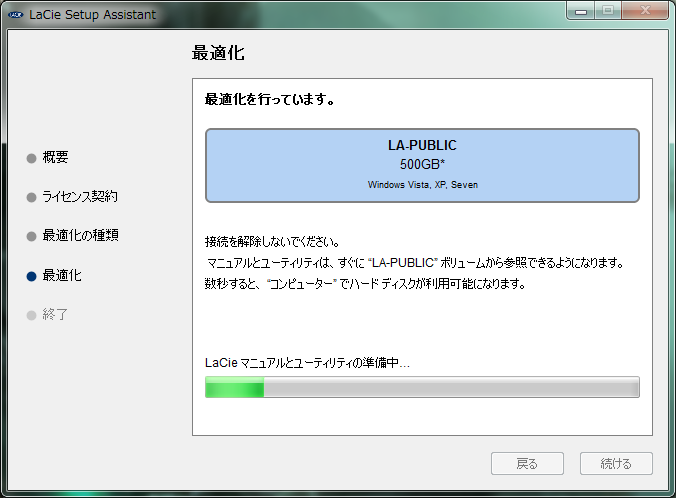
Task: Click the Windows Vista, XP, Seven text
Action: click(422, 185)
